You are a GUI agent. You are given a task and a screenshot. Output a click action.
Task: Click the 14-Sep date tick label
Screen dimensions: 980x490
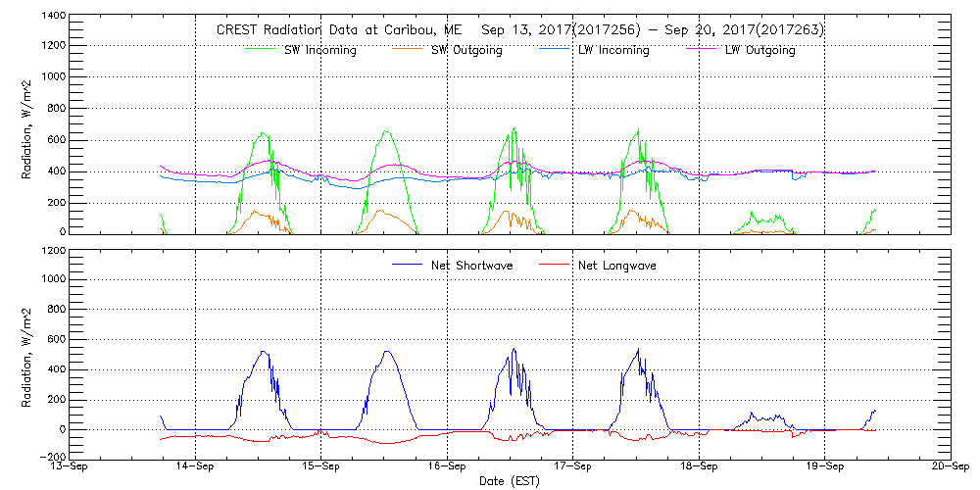pos(195,467)
